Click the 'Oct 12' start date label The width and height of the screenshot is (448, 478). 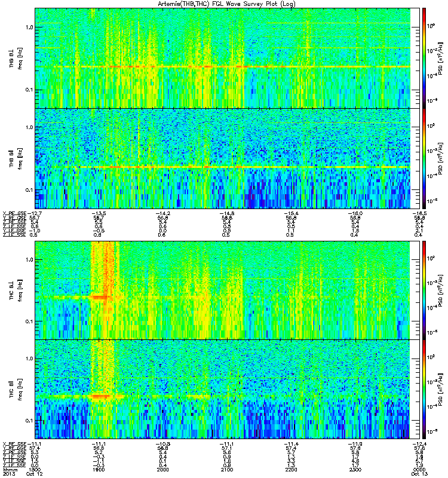(x=35, y=474)
